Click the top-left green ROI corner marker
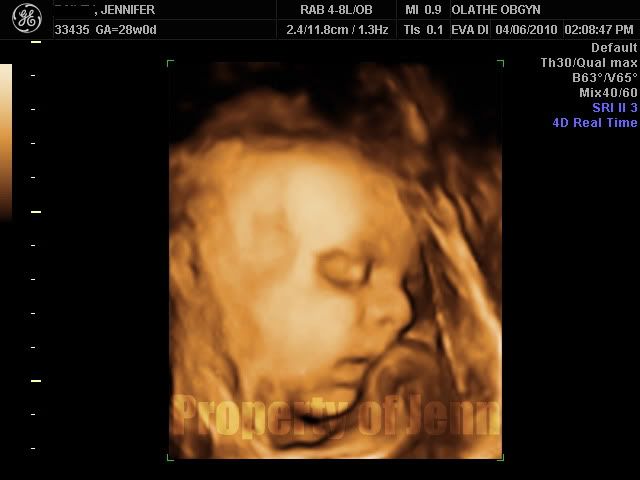Image resolution: width=640 pixels, height=480 pixels. click(x=171, y=63)
